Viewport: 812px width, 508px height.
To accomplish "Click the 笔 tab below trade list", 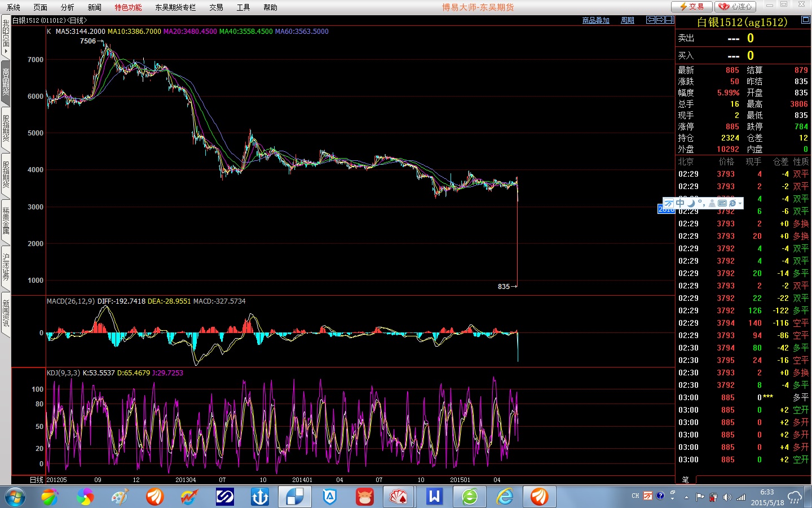I will (x=685, y=479).
